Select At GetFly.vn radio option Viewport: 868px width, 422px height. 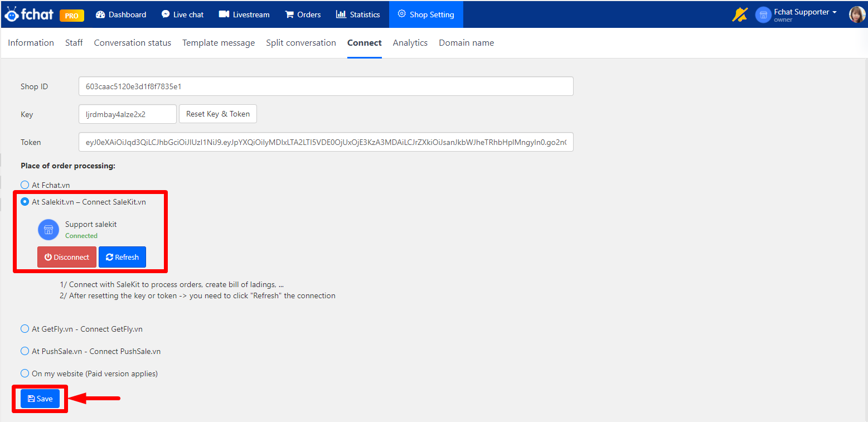(25, 329)
